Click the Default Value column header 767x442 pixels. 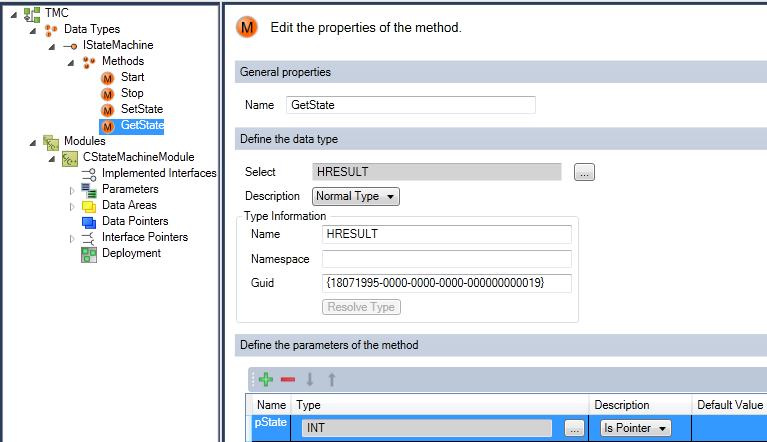(729, 405)
